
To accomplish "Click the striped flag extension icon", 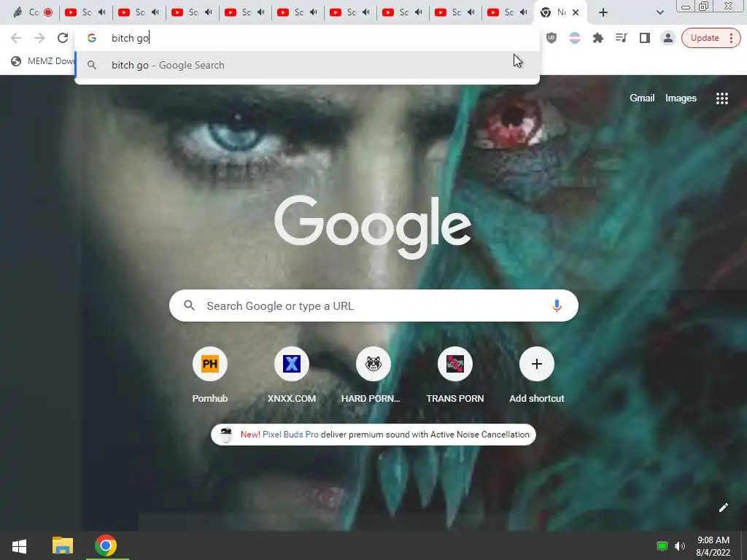I will click(x=575, y=38).
